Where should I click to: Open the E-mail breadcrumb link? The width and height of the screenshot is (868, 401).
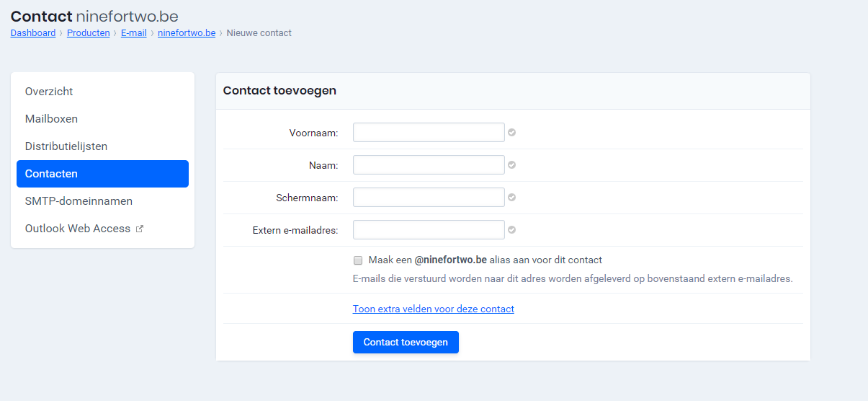(x=133, y=33)
